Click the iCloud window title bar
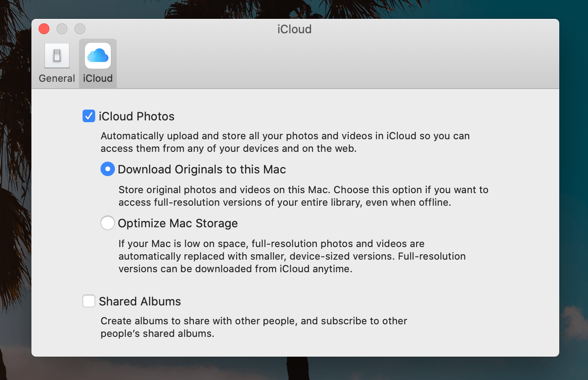This screenshot has height=380, width=588. tap(294, 29)
